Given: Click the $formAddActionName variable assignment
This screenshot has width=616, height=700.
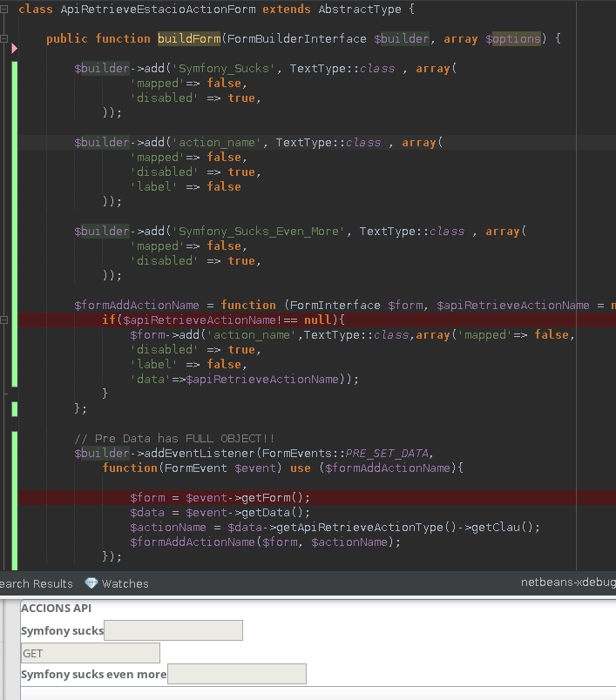Looking at the screenshot, I should point(137,306).
